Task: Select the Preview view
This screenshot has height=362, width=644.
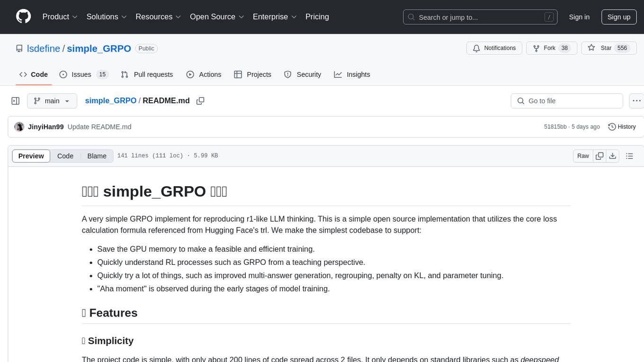Action: 31,156
